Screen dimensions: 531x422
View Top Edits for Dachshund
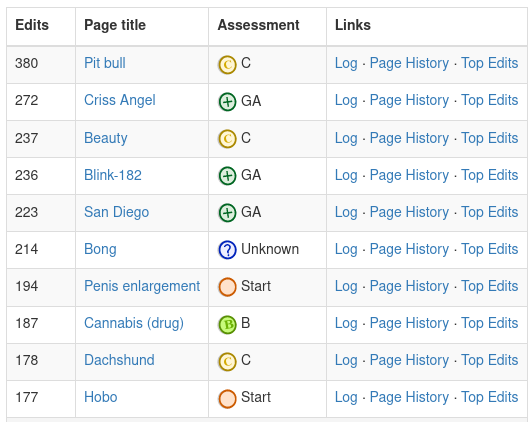(490, 360)
